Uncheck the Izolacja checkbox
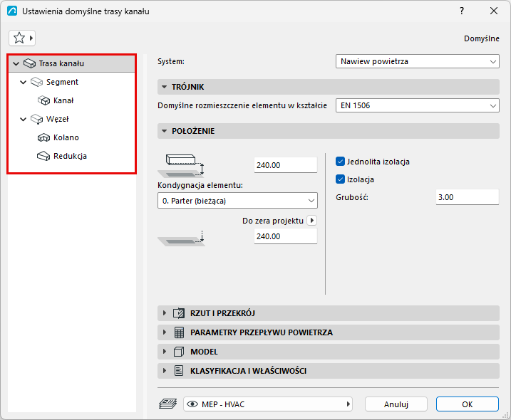511x420 pixels. click(340, 179)
